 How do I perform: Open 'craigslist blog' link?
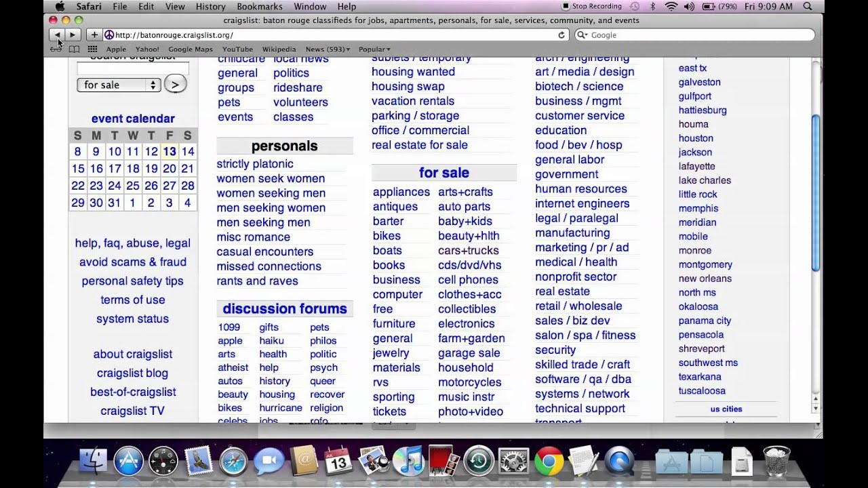click(x=133, y=373)
